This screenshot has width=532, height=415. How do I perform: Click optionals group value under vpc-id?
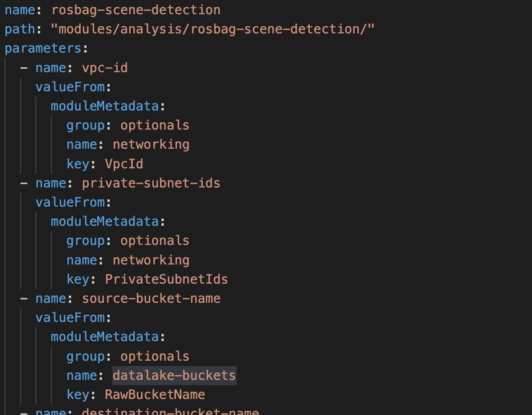(x=155, y=126)
